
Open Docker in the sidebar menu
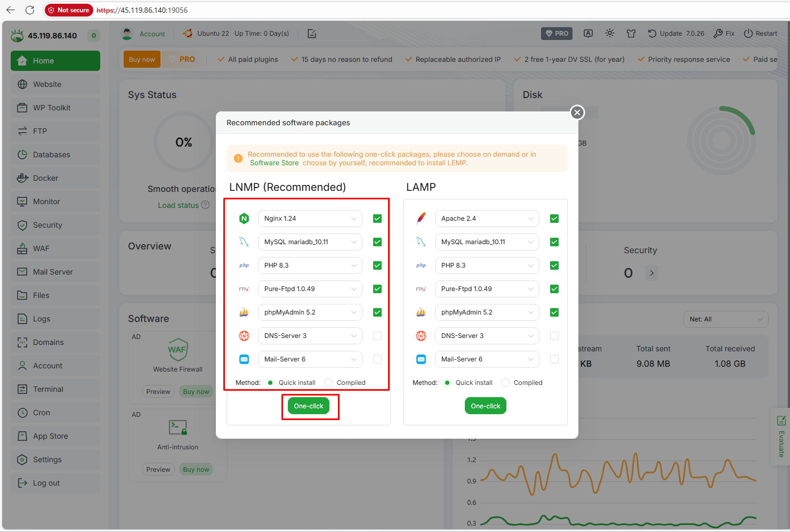[x=46, y=178]
